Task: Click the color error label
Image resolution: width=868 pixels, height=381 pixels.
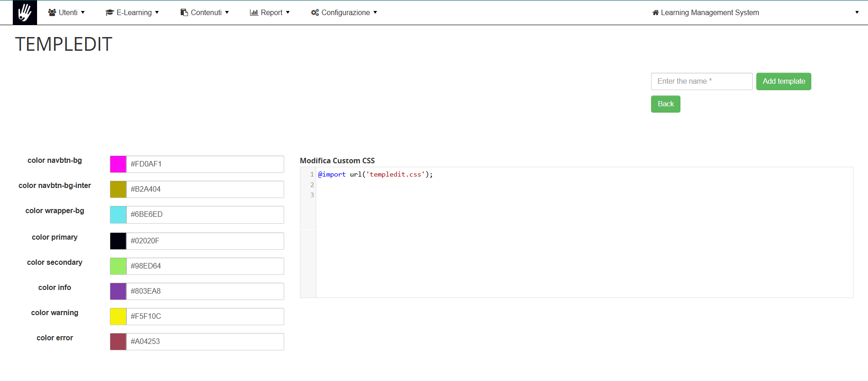Action: (x=55, y=338)
